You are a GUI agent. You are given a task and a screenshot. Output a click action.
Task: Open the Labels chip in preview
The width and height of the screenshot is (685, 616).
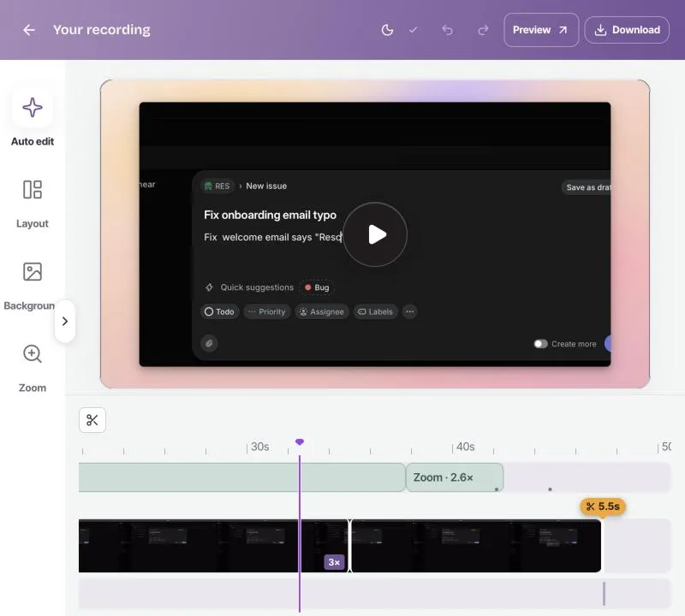(376, 311)
